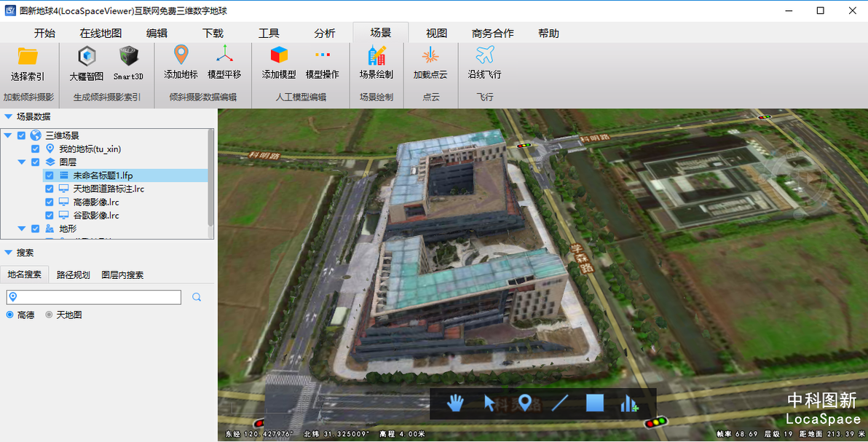
Task: Click the 添加模型 cube icon
Action: pos(279,55)
